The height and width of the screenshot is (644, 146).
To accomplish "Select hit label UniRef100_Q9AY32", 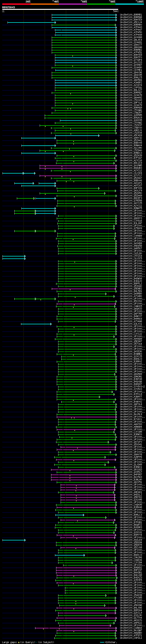I will (x=131, y=138).
